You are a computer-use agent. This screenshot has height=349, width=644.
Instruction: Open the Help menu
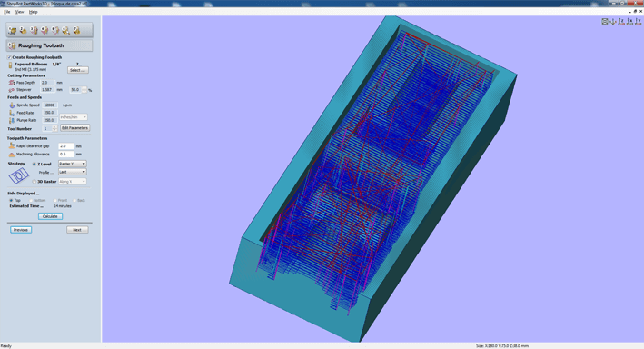point(34,12)
